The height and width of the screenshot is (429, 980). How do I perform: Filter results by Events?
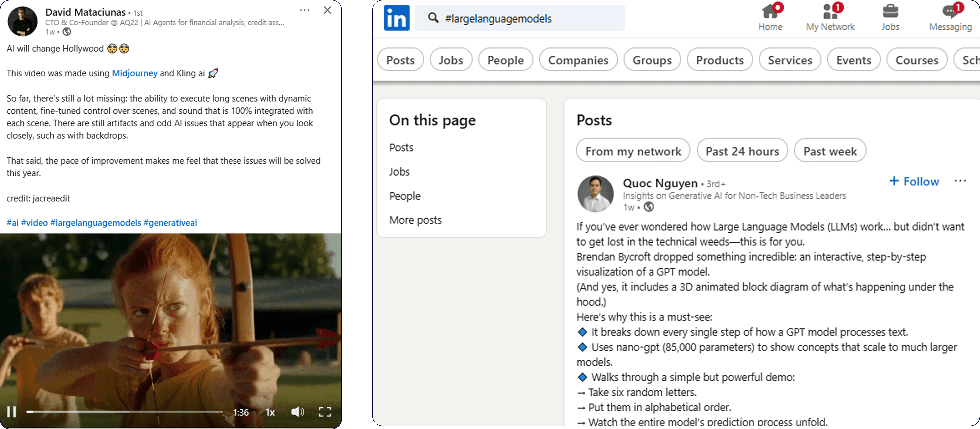click(854, 60)
